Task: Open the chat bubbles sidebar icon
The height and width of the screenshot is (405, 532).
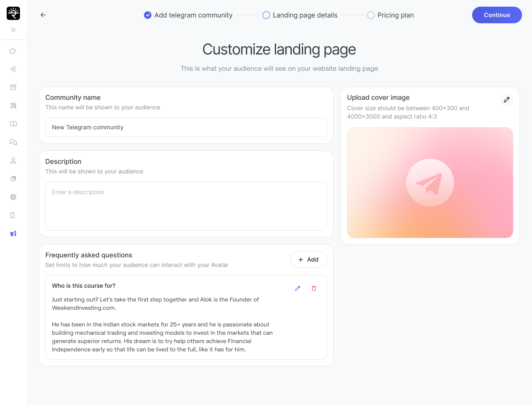Action: click(x=13, y=142)
